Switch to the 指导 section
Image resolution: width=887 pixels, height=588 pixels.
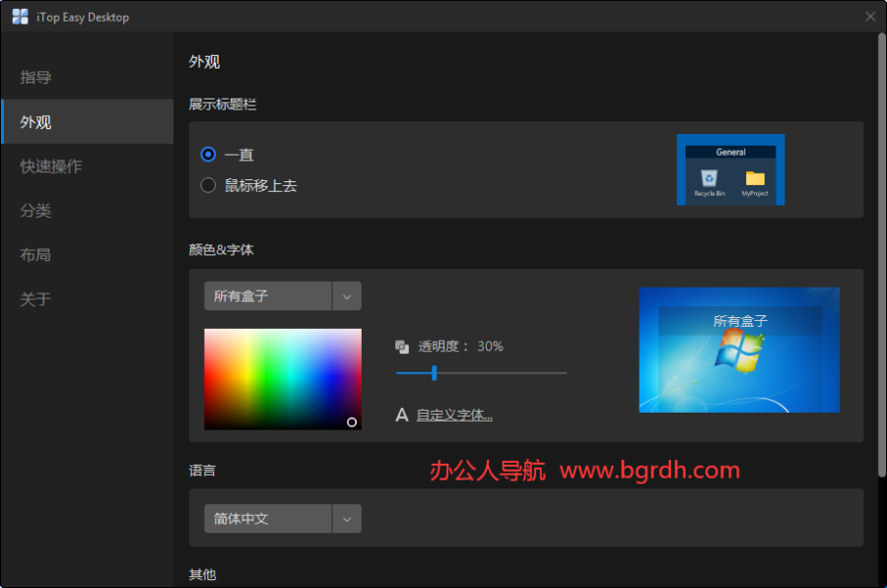click(x=35, y=77)
